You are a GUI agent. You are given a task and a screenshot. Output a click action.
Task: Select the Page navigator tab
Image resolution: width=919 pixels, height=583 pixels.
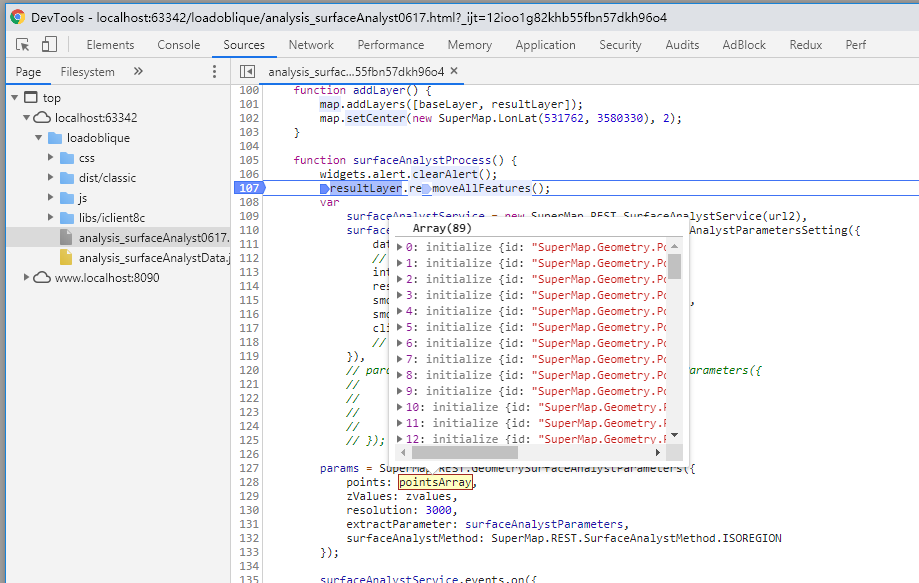(x=28, y=71)
